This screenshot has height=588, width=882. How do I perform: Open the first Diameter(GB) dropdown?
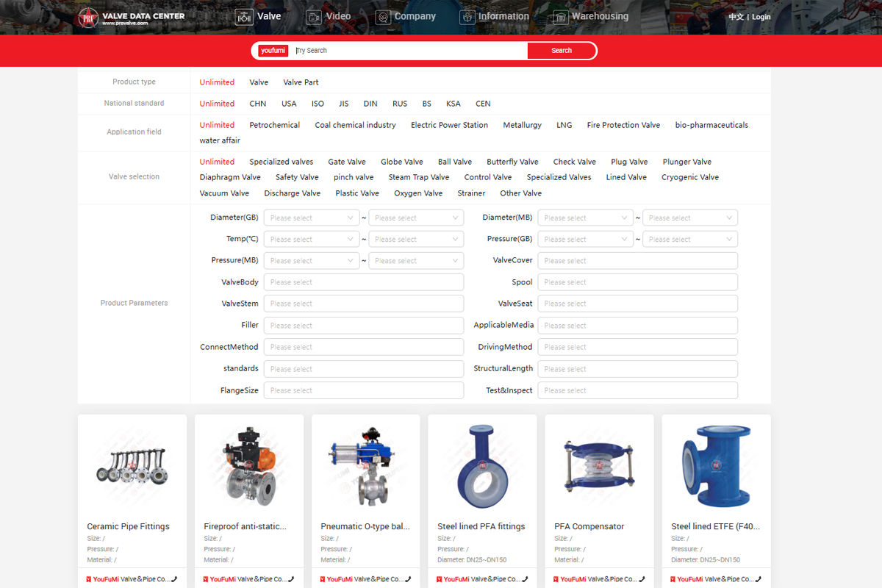(311, 218)
